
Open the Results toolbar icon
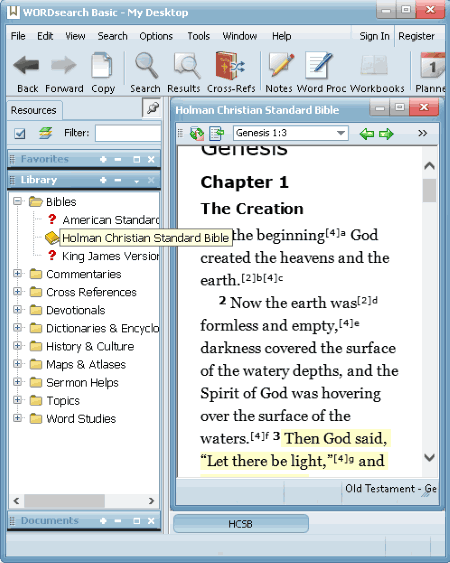coord(186,65)
